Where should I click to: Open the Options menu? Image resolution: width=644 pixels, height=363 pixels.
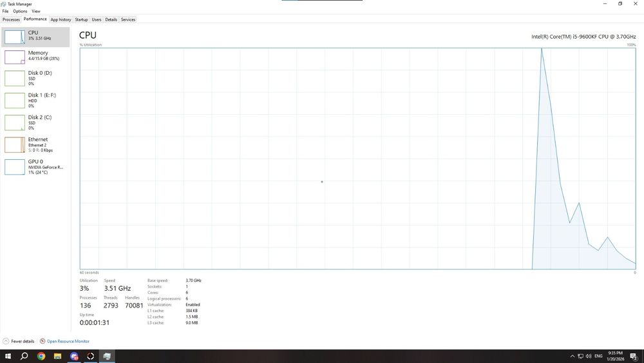click(x=20, y=12)
